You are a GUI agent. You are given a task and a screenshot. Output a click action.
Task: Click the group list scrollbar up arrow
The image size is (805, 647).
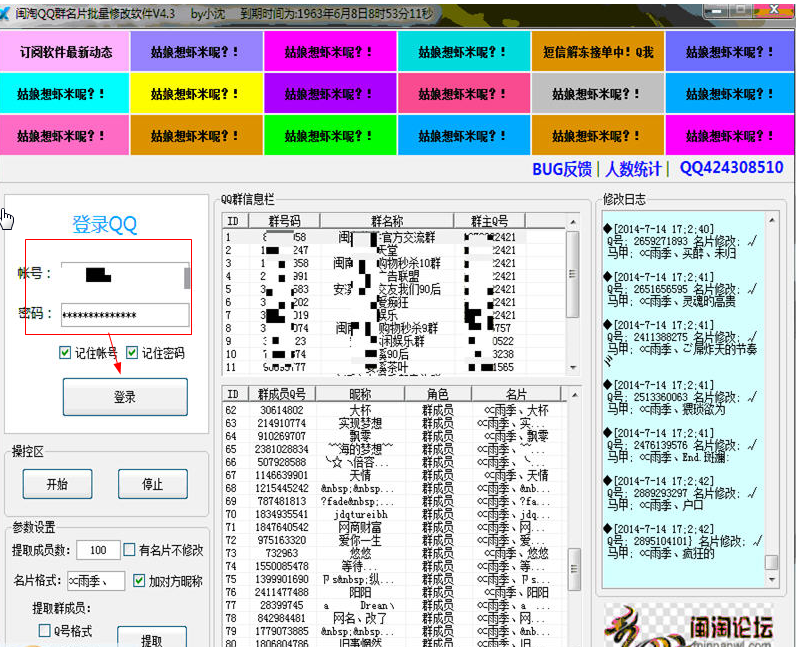click(573, 222)
